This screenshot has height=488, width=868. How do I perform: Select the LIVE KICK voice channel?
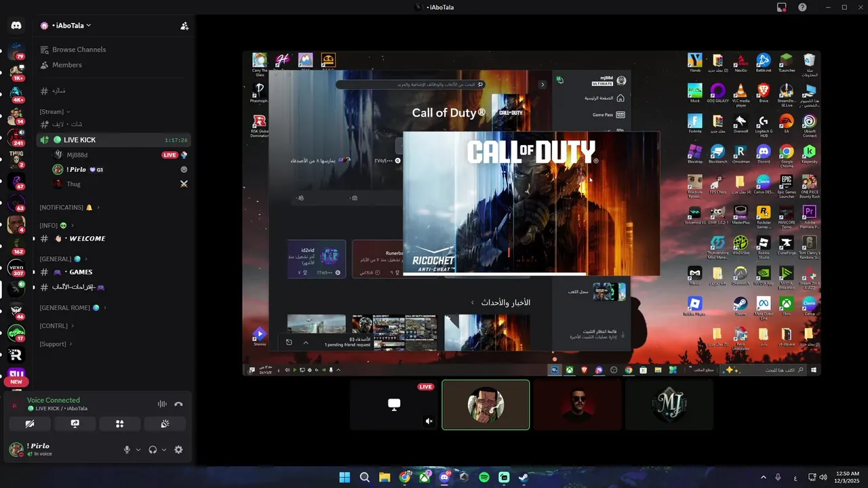tap(113, 140)
